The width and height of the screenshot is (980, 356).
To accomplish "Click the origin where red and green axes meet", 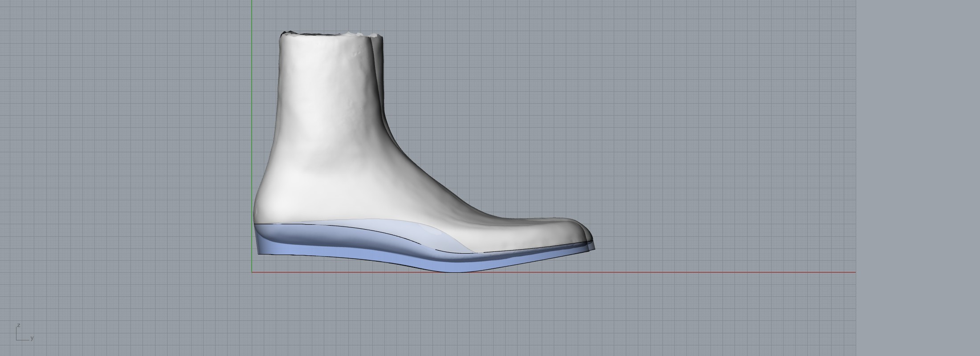I will tap(252, 272).
